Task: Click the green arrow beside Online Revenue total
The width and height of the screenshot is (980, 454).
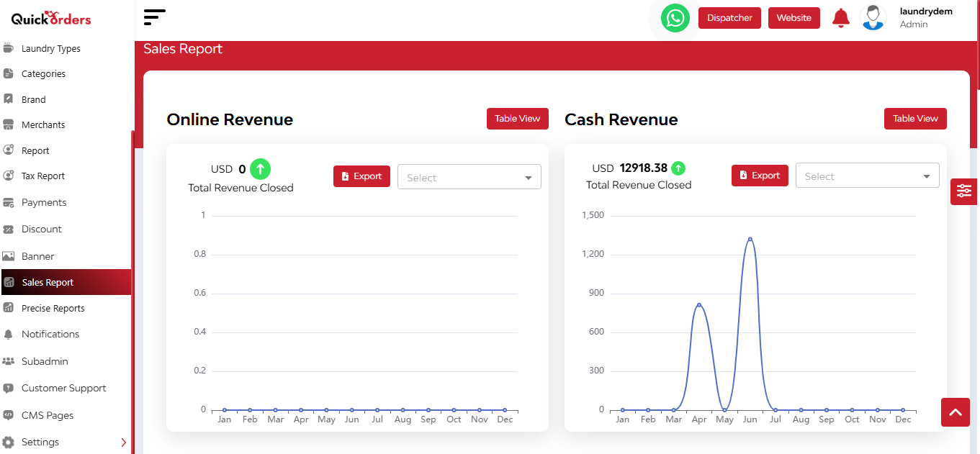Action: [x=260, y=169]
